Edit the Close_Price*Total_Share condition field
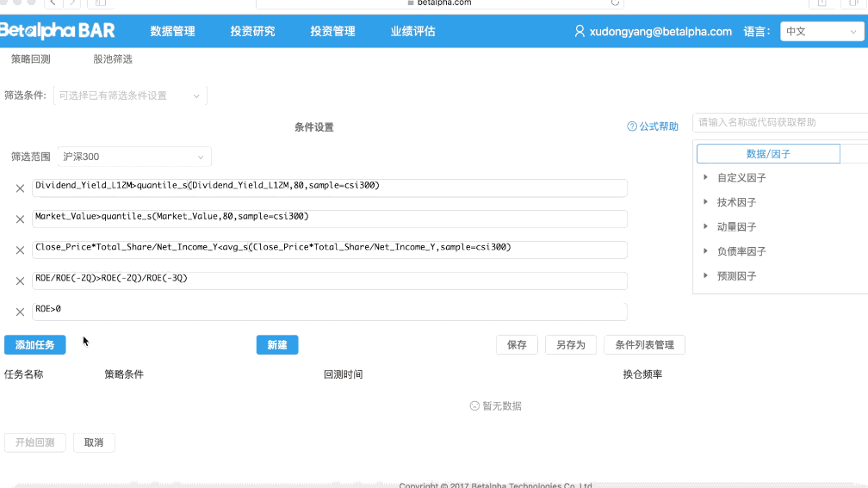Viewport: 868px width, 488px height. click(x=329, y=250)
